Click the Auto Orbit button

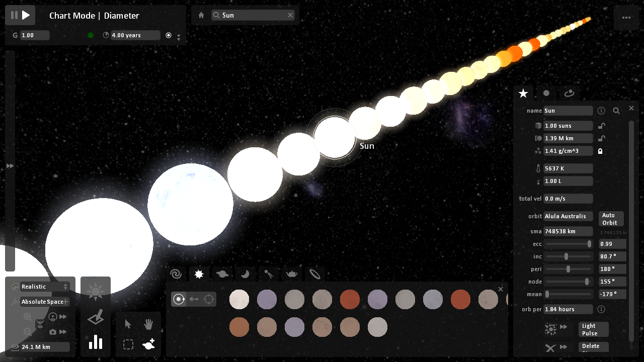tap(610, 218)
